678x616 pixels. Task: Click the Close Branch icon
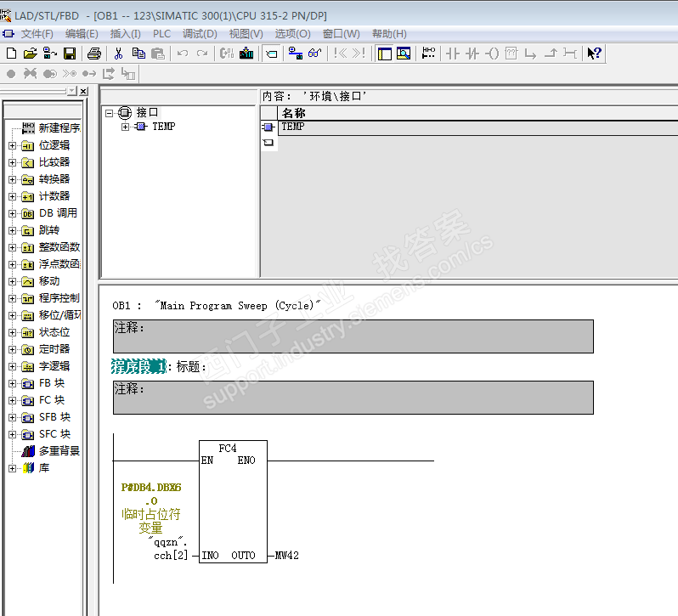pos(551,54)
